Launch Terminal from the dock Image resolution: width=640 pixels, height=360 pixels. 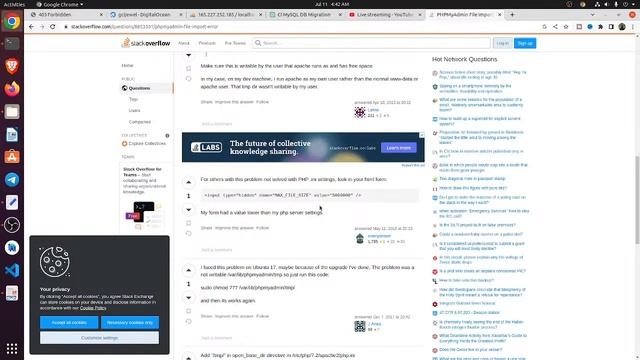[x=12, y=43]
